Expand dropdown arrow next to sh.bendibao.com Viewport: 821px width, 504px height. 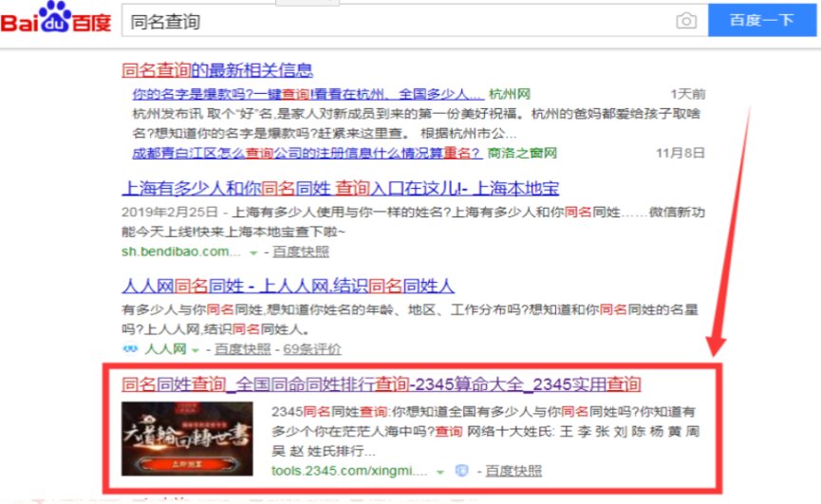coord(253,252)
